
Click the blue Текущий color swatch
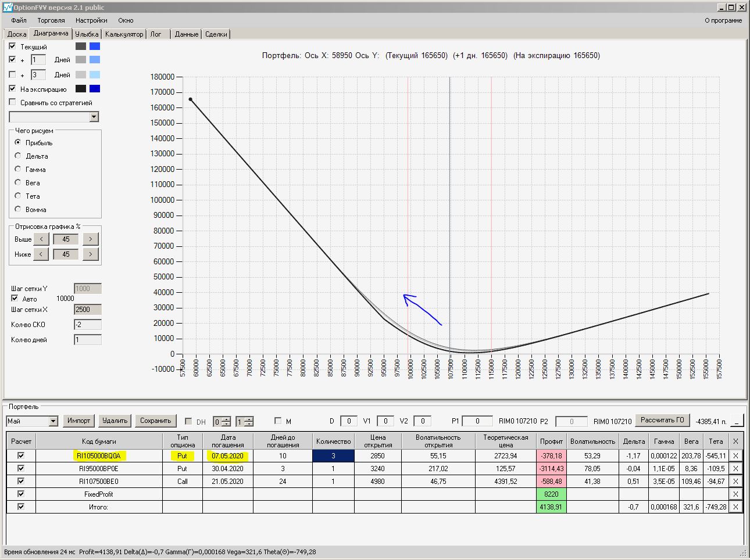(95, 46)
